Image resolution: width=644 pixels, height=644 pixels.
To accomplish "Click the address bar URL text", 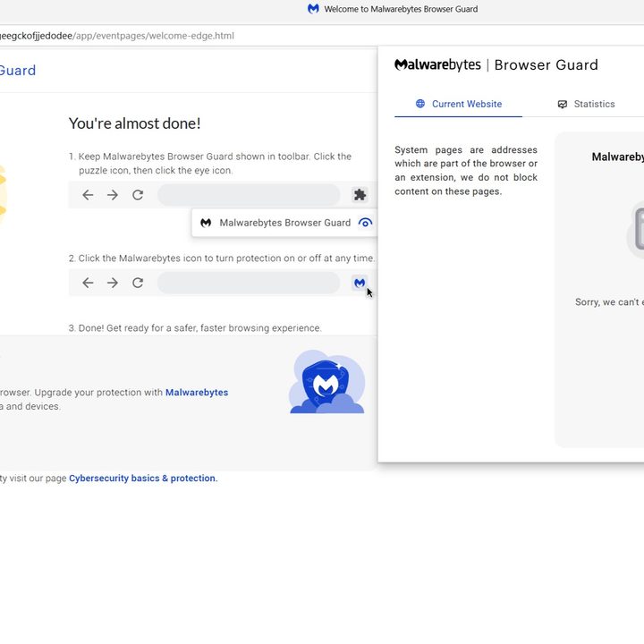I will click(117, 36).
